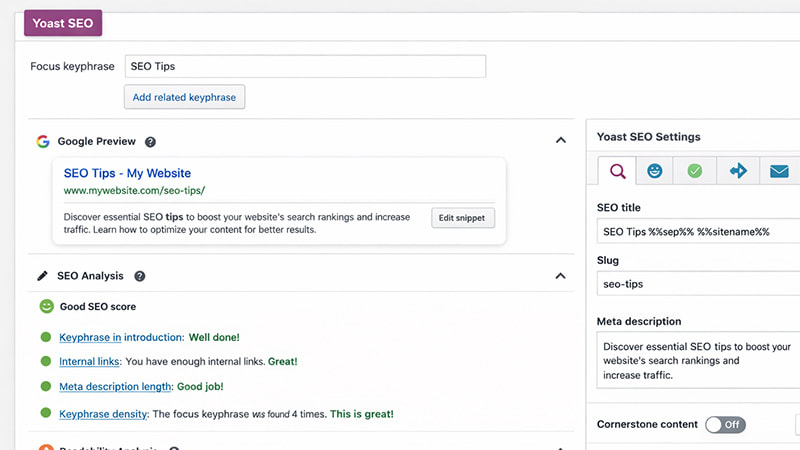This screenshot has height=450, width=800.
Task: Click into the Meta description text area
Action: pyautogui.click(x=698, y=360)
